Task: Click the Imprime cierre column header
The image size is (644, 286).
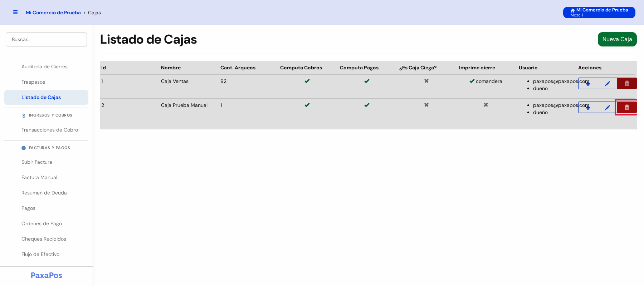Action: click(477, 68)
